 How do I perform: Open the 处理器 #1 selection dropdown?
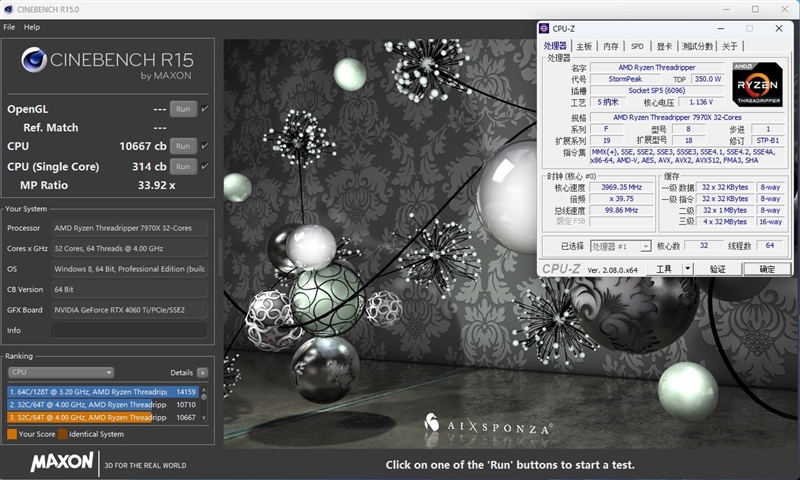point(620,246)
